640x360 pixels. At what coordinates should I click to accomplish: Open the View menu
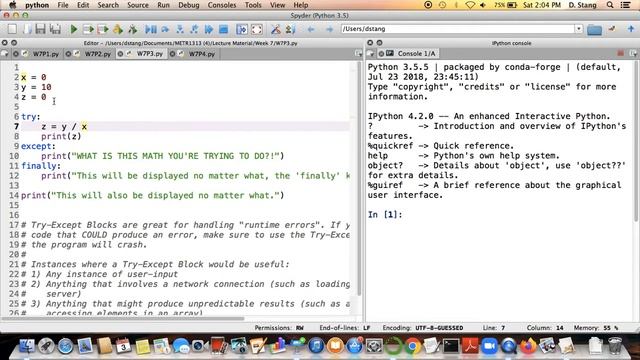[278, 5]
